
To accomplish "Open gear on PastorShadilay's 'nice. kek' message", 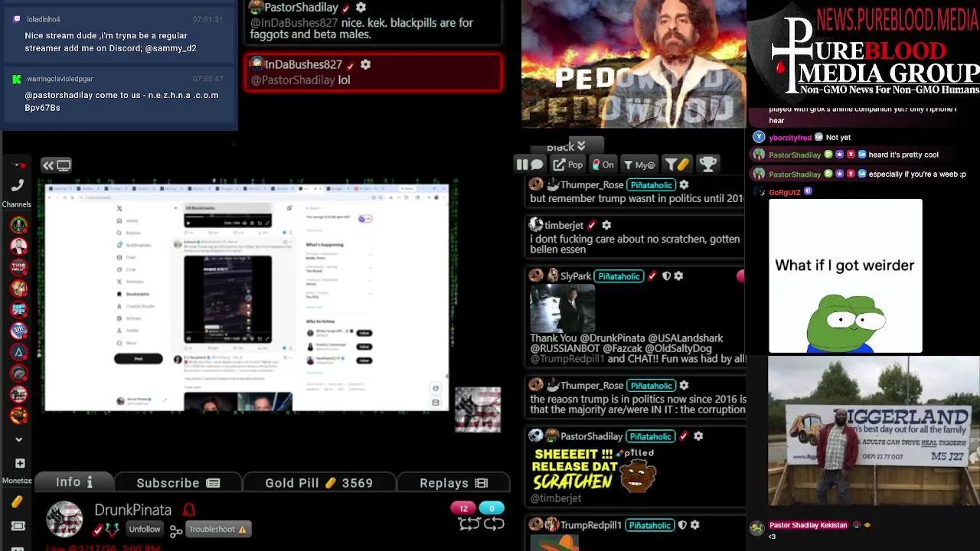I will [x=361, y=7].
